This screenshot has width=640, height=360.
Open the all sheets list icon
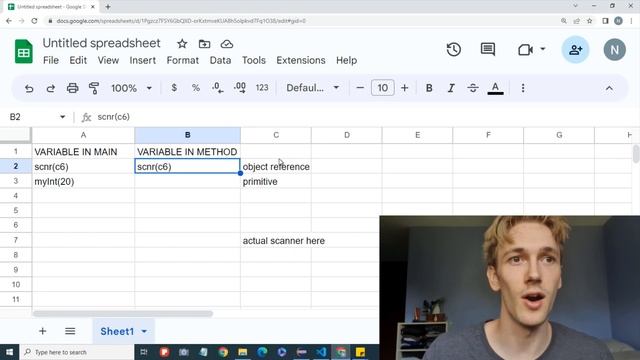(x=70, y=331)
